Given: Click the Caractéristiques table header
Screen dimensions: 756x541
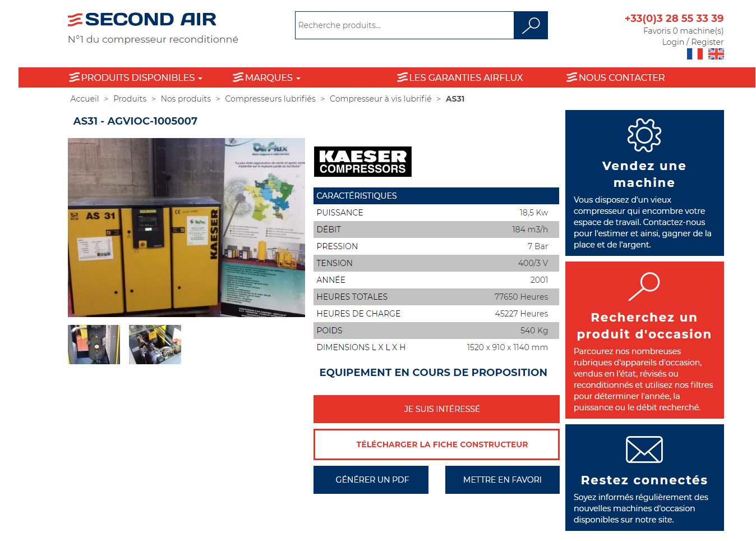Looking at the screenshot, I should click(436, 196).
